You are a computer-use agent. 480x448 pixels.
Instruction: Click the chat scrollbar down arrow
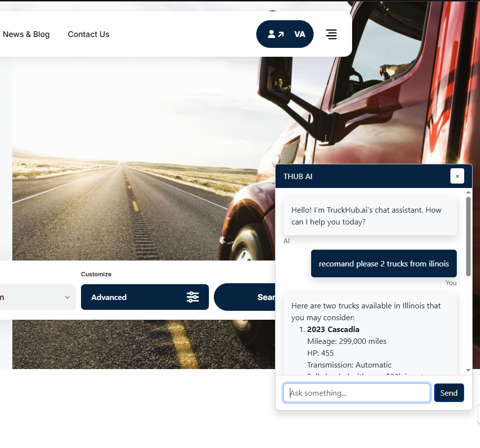coord(468,371)
